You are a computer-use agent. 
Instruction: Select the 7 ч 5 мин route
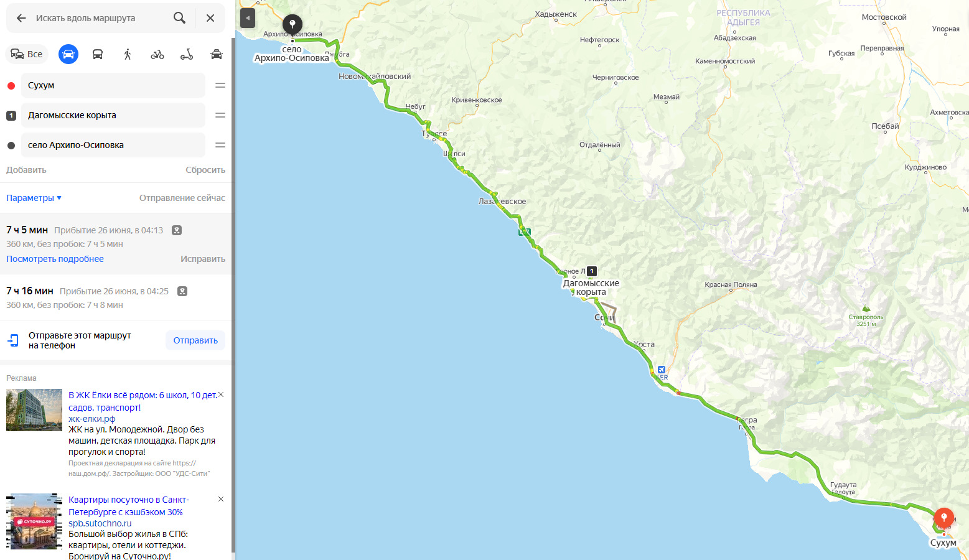coord(116,243)
